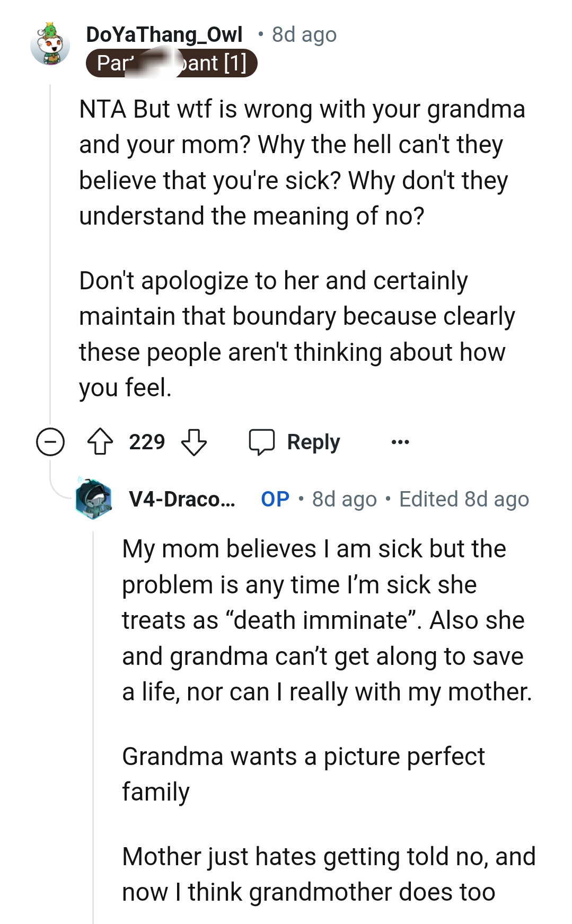
Task: Collapse V4-Draco's reply using its thread line
Action: (x=93, y=715)
